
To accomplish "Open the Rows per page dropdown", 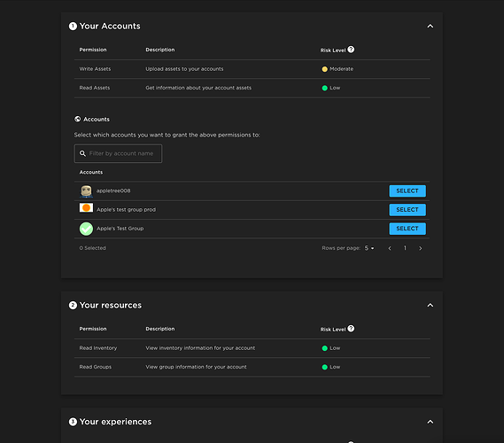I will 369,248.
